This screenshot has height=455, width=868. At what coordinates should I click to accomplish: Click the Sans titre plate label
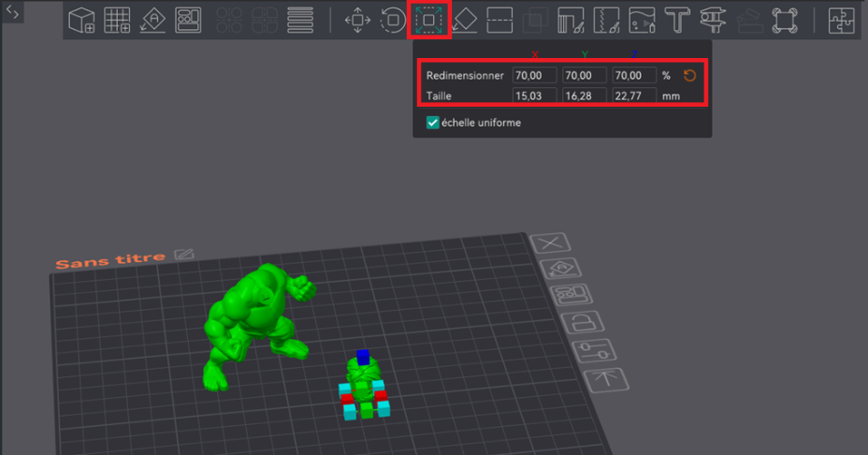tap(110, 260)
